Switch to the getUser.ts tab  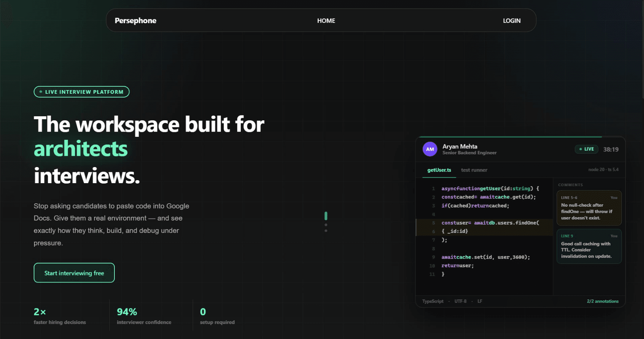click(439, 170)
